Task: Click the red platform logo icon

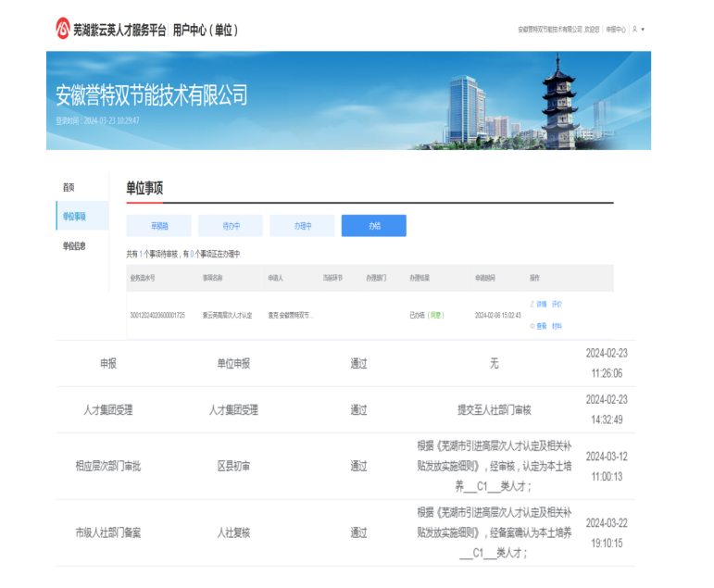Action: pyautogui.click(x=63, y=29)
